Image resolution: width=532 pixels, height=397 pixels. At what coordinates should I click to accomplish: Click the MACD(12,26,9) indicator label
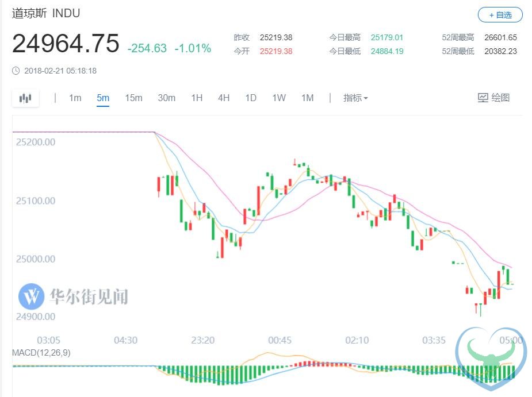coord(41,353)
